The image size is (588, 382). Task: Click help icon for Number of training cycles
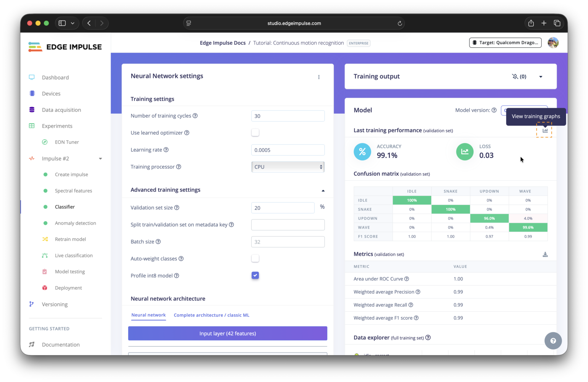click(x=195, y=116)
